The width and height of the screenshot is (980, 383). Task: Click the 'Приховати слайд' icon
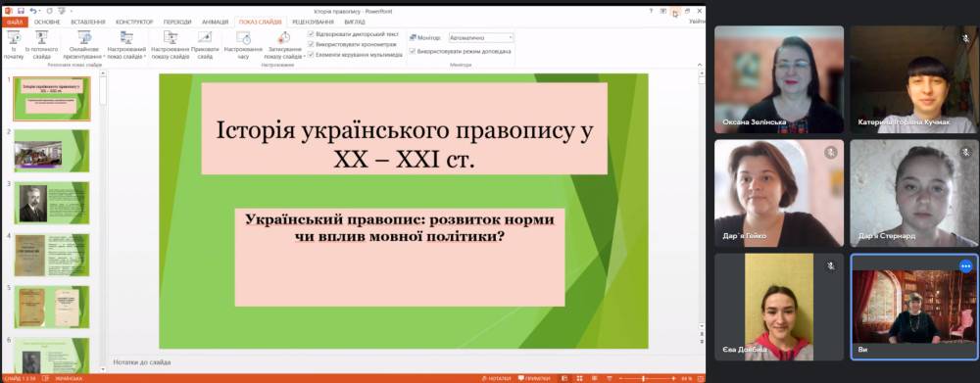(205, 37)
